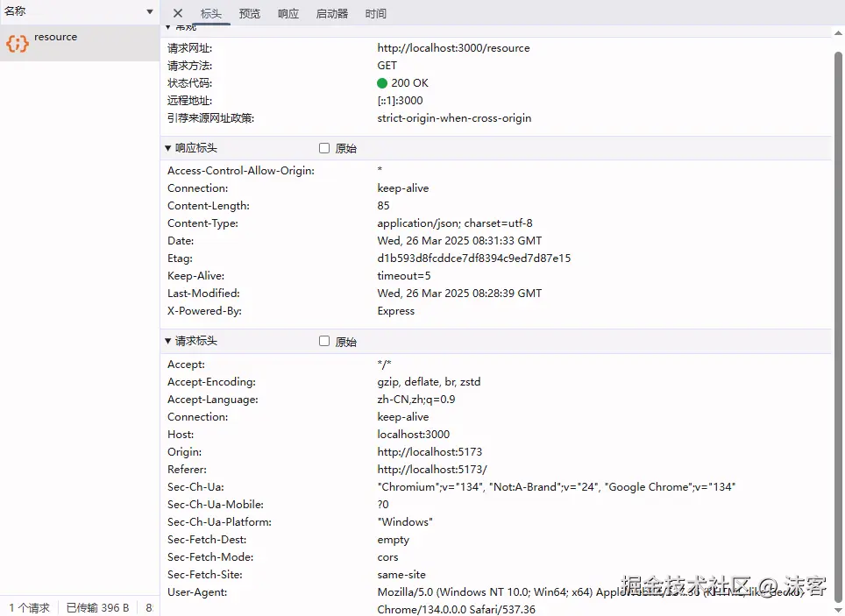Collapse the 请求标头 section
845x616 pixels.
167,341
